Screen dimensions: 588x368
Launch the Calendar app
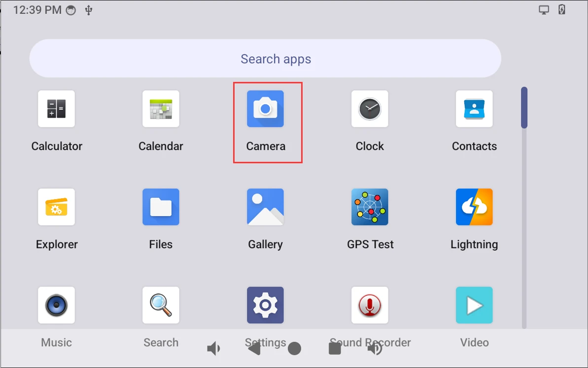coord(161,109)
